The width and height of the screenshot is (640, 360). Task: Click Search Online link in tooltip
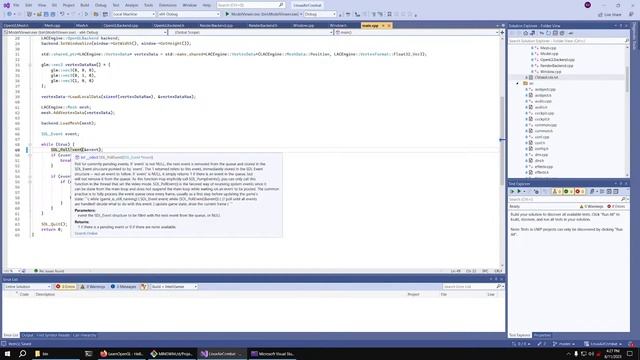tap(86, 233)
